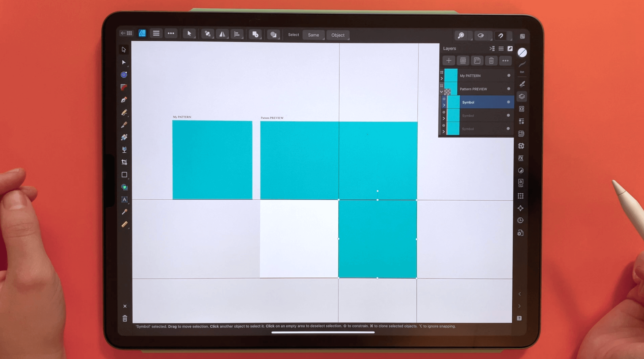
Task: Select the Pen tool
Action: tap(124, 100)
